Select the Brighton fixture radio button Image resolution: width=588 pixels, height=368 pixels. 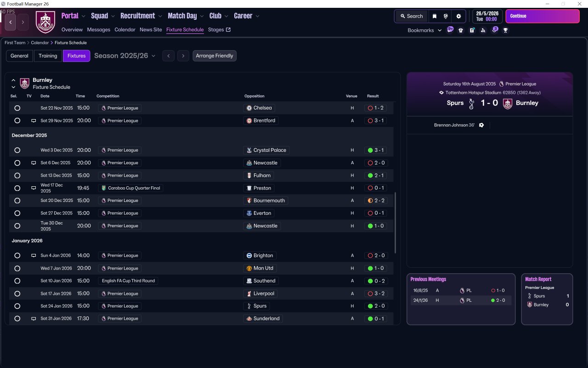click(x=17, y=256)
